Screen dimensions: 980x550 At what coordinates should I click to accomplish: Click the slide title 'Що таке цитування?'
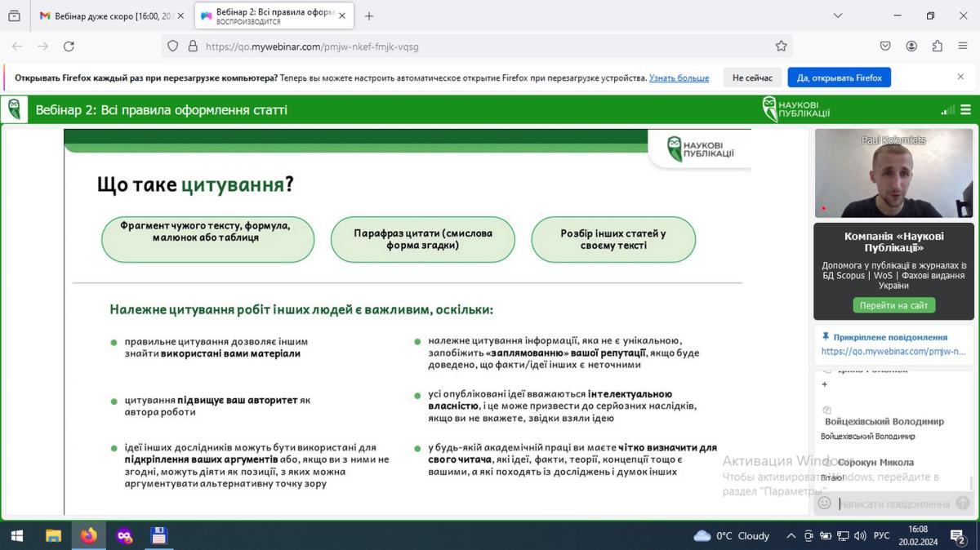tap(195, 184)
